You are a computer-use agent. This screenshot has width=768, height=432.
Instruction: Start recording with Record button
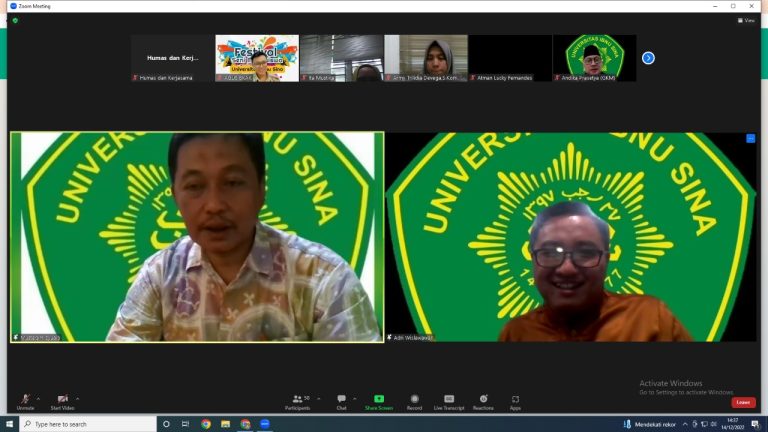tap(414, 402)
